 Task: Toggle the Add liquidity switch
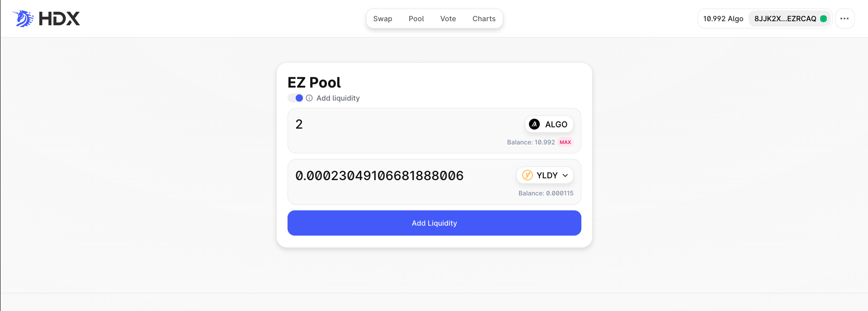point(296,98)
